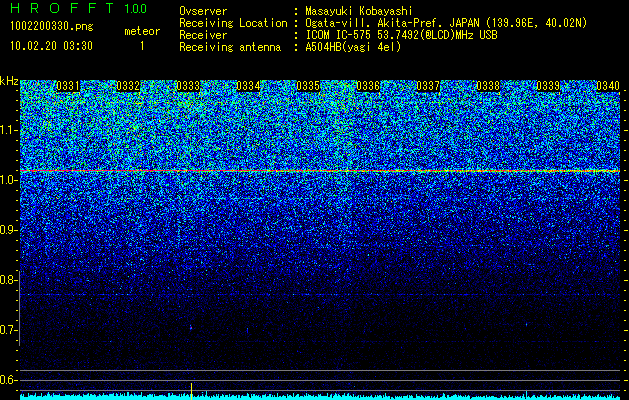Click the yellow meteor spike in the level graph

pyautogui.click(x=191, y=391)
